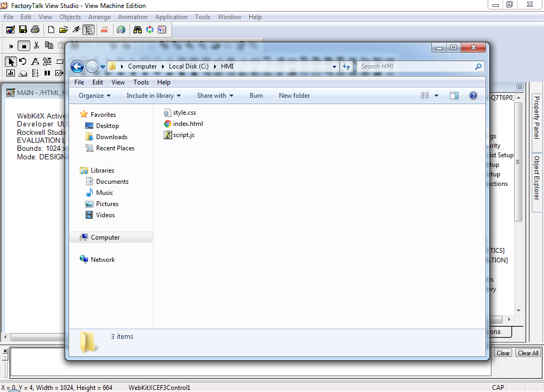
Task: Open the Explorer window Tools menu
Action: pos(141,82)
